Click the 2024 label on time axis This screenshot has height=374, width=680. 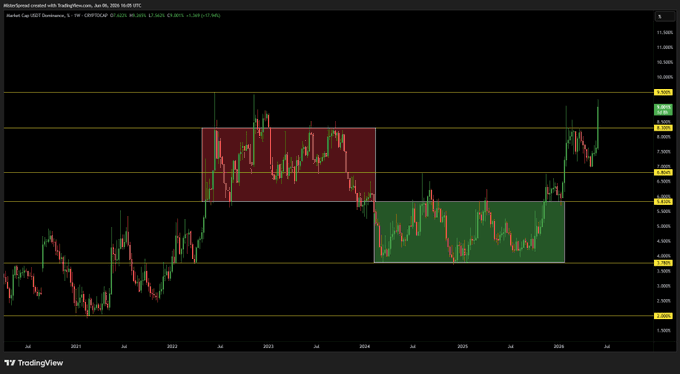(365, 346)
